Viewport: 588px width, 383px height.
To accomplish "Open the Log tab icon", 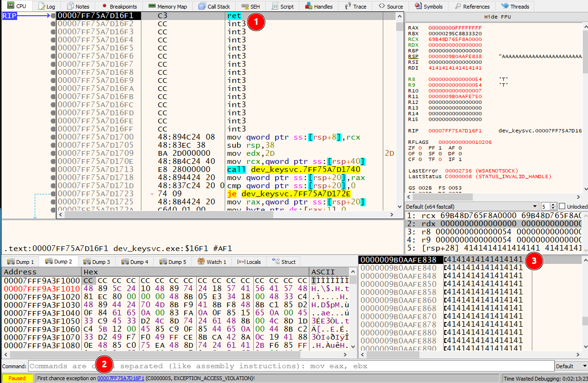I will (41, 6).
